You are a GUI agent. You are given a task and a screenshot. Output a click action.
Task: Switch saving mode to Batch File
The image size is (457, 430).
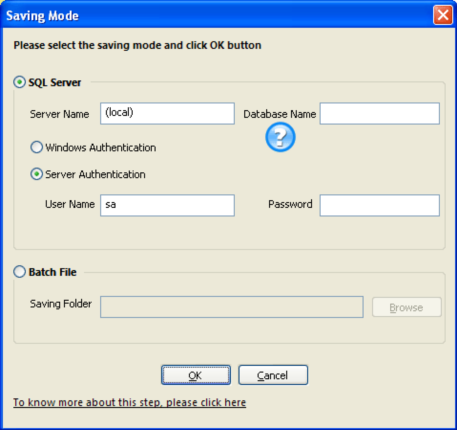point(20,272)
